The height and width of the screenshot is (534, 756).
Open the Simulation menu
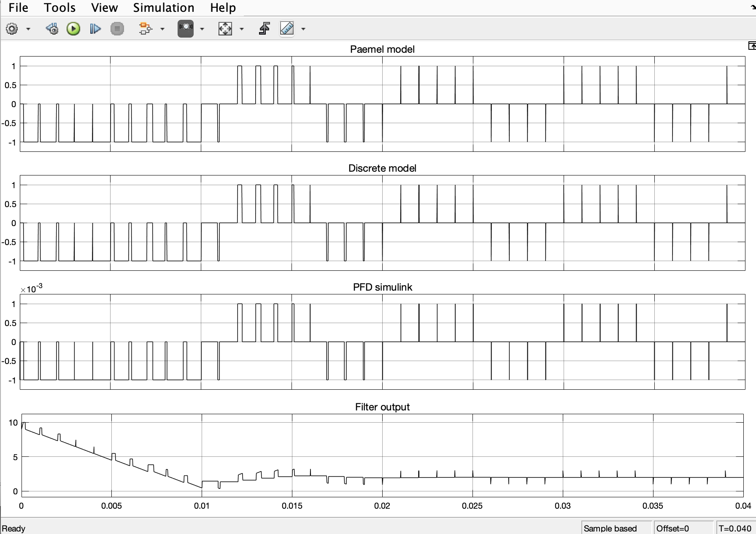(x=164, y=8)
